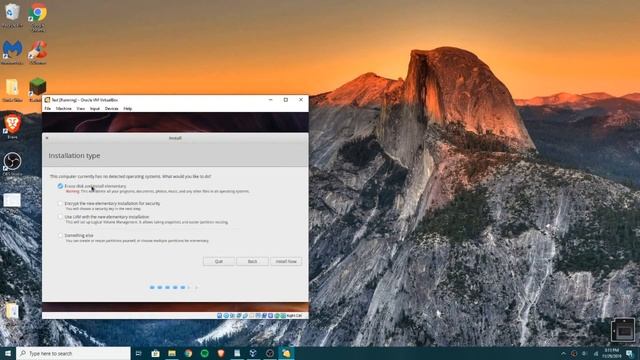This screenshot has height=360, width=640.
Task: Enable 'Use LVM with the new elementary installation'
Action: click(60, 217)
